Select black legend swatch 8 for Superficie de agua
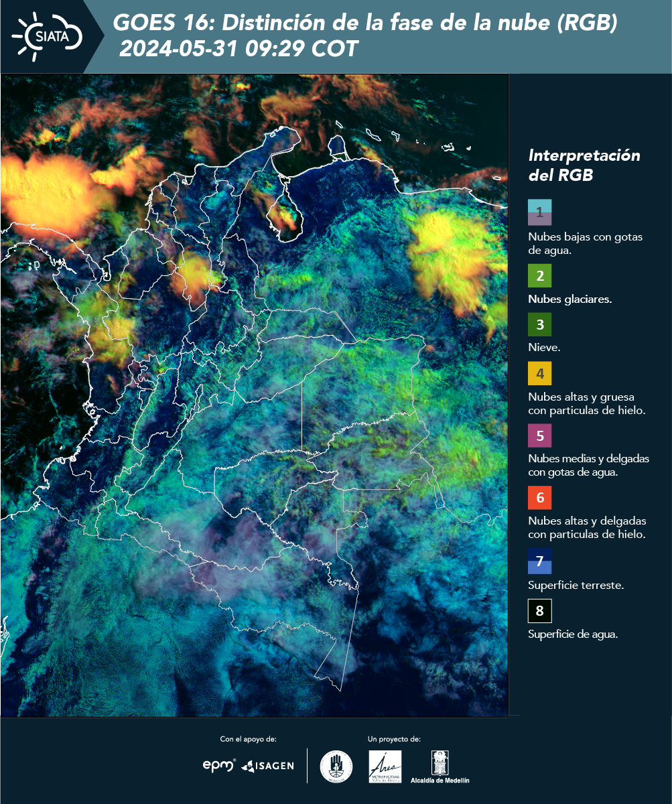 click(539, 611)
